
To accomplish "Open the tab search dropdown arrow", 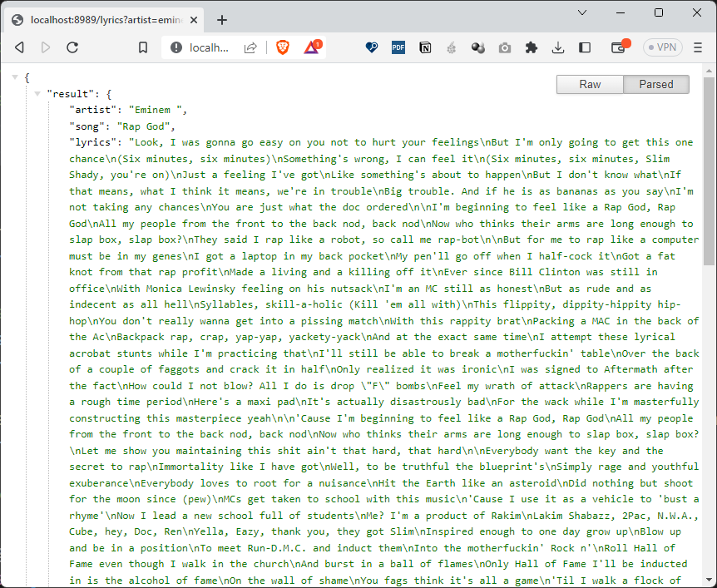I will [x=582, y=12].
